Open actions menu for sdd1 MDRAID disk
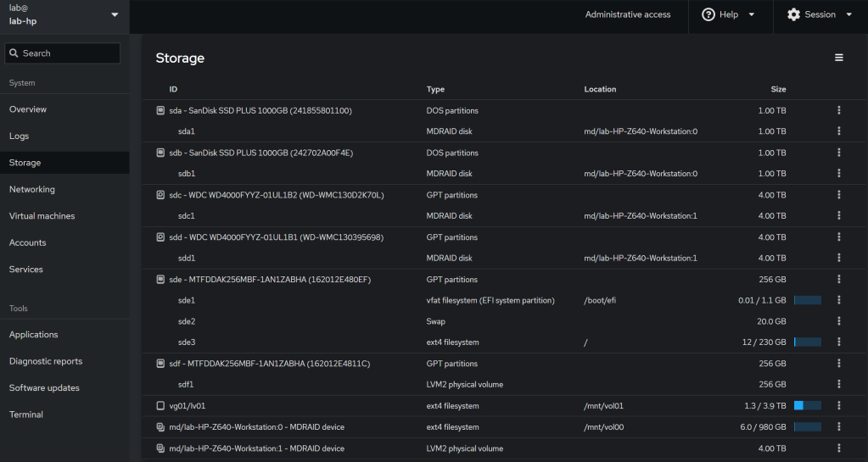The image size is (868, 462). pos(838,259)
